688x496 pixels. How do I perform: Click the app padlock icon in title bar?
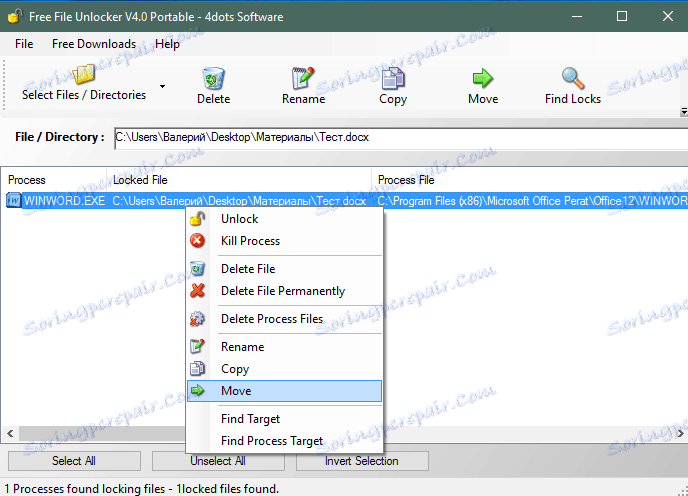pyautogui.click(x=15, y=16)
